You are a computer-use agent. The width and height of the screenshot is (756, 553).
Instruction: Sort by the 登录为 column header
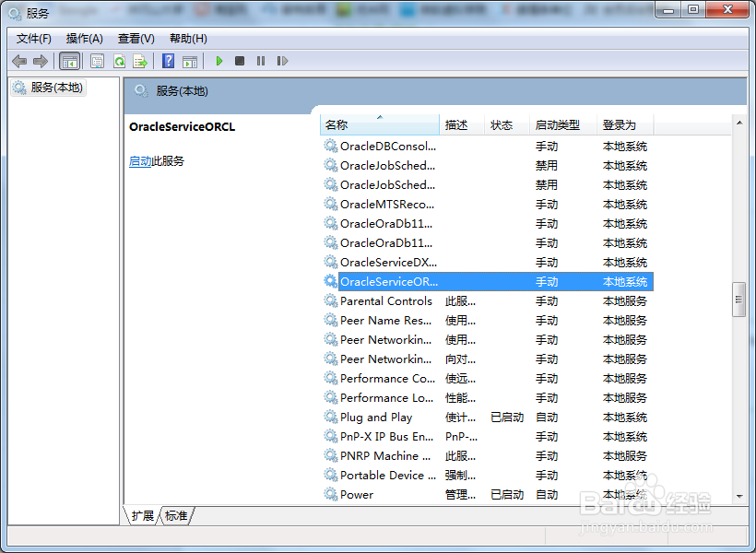click(625, 124)
